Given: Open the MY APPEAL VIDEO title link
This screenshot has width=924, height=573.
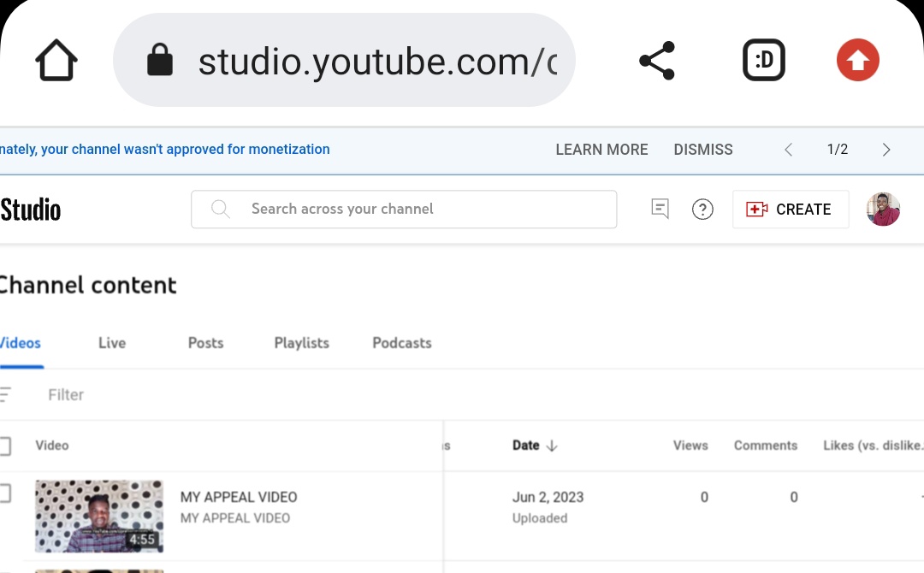Looking at the screenshot, I should 239,497.
